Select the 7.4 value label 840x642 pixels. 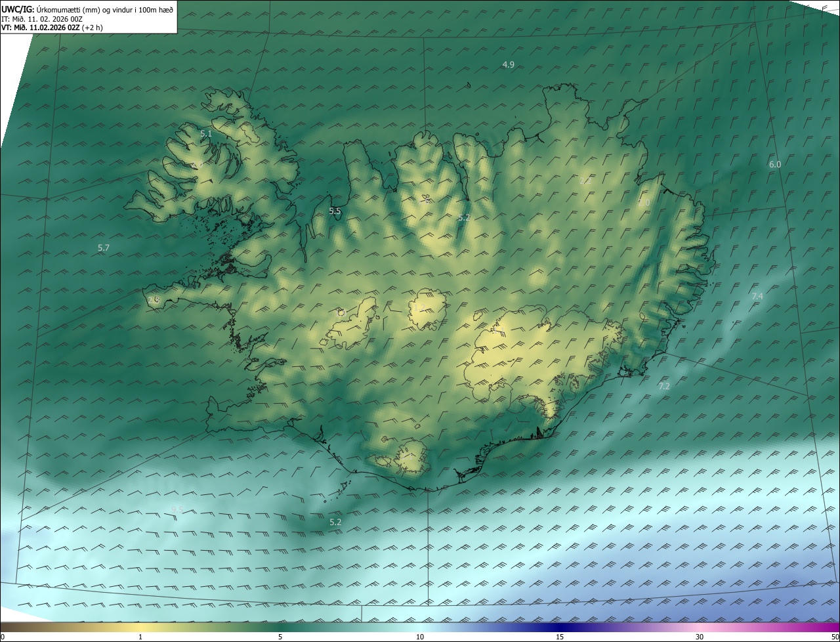coord(757,297)
